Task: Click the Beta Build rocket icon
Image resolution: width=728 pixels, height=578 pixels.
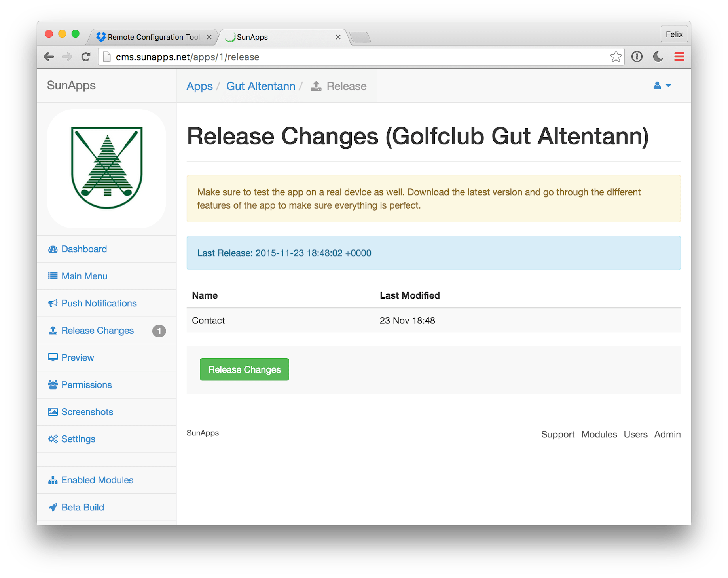Action: [53, 507]
